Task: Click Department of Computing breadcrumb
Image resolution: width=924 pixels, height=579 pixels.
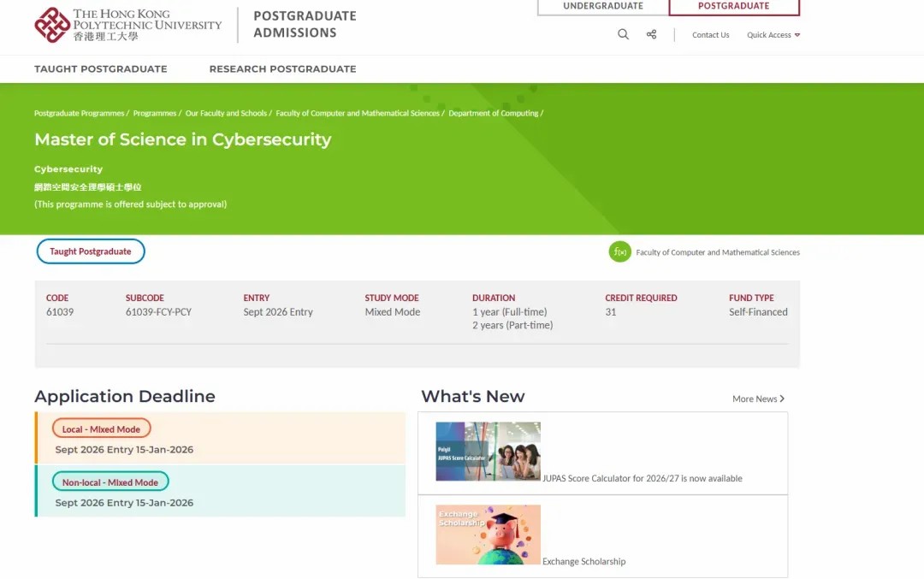Action: 494,113
